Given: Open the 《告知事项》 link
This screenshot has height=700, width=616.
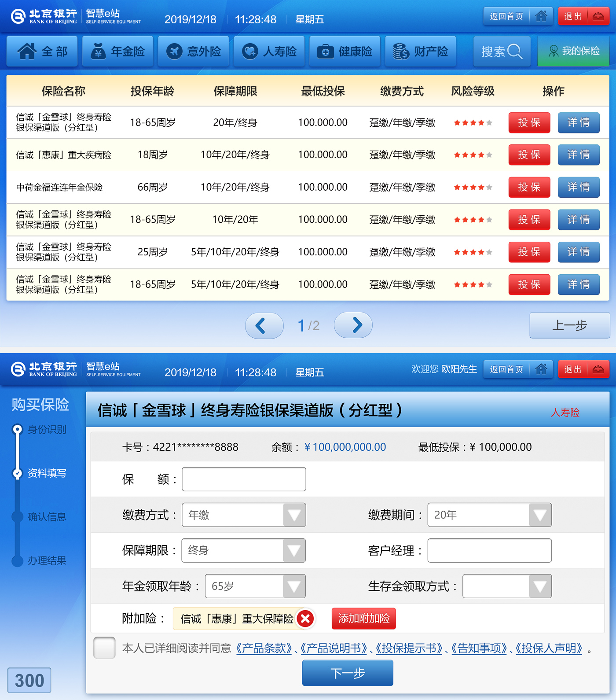Looking at the screenshot, I should [x=479, y=648].
